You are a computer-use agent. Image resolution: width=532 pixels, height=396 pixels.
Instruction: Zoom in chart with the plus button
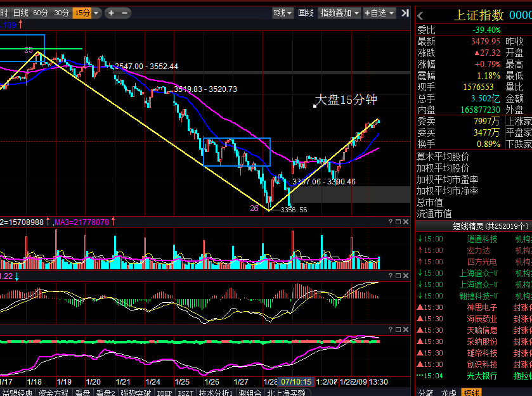pos(111,13)
